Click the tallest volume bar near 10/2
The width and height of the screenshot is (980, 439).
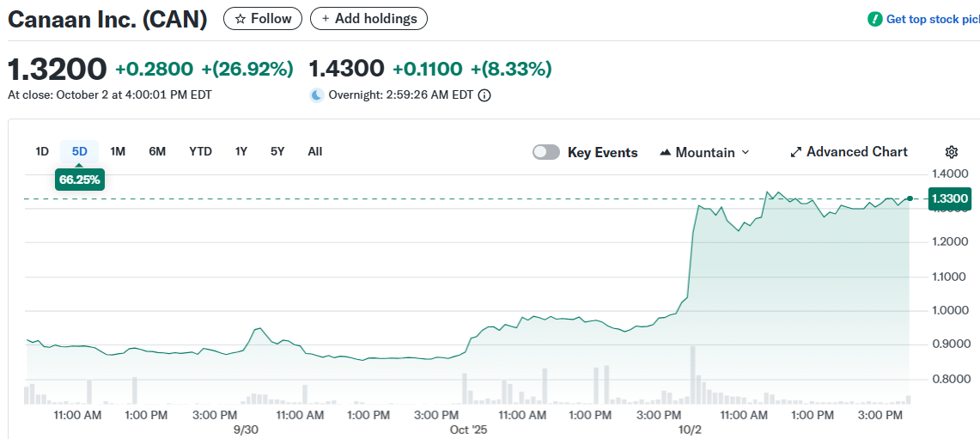[693, 375]
